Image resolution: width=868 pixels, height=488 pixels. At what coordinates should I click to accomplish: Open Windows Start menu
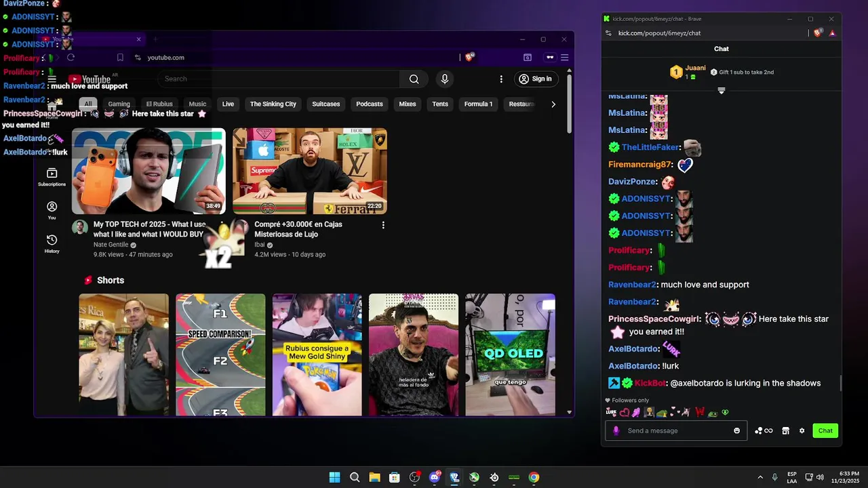click(334, 477)
